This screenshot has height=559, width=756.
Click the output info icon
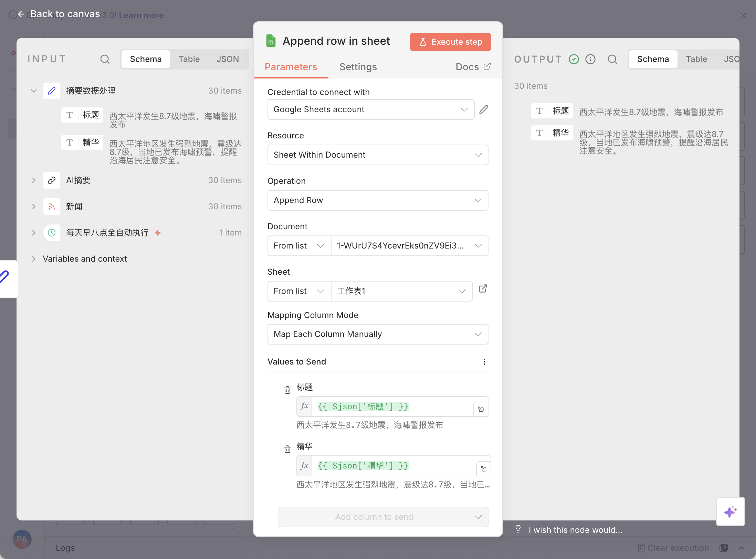coord(590,59)
